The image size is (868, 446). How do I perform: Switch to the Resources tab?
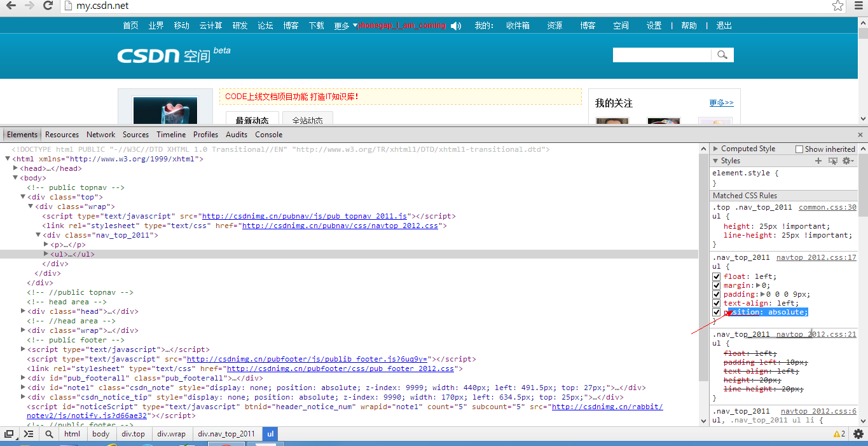pyautogui.click(x=62, y=135)
